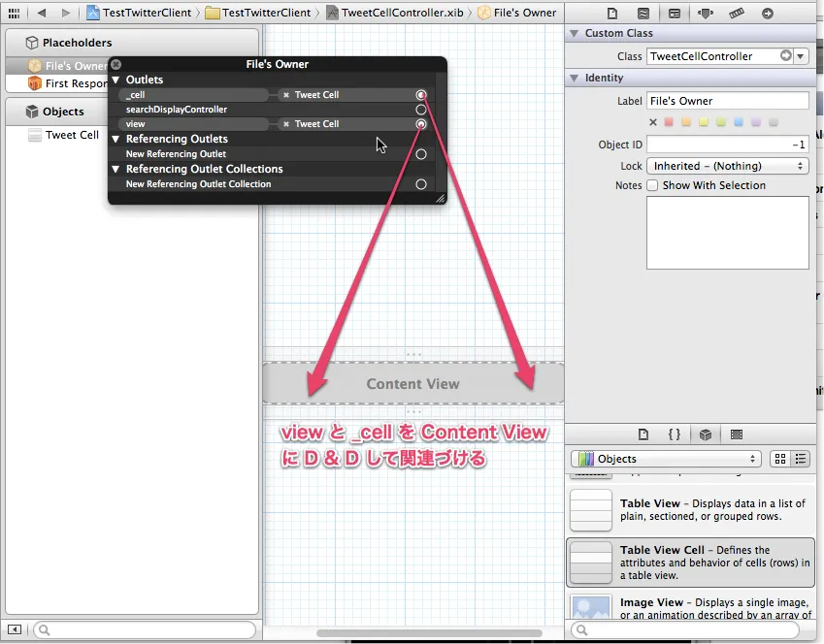Open the Lock dropdown menu
The image size is (824, 644).
[727, 166]
